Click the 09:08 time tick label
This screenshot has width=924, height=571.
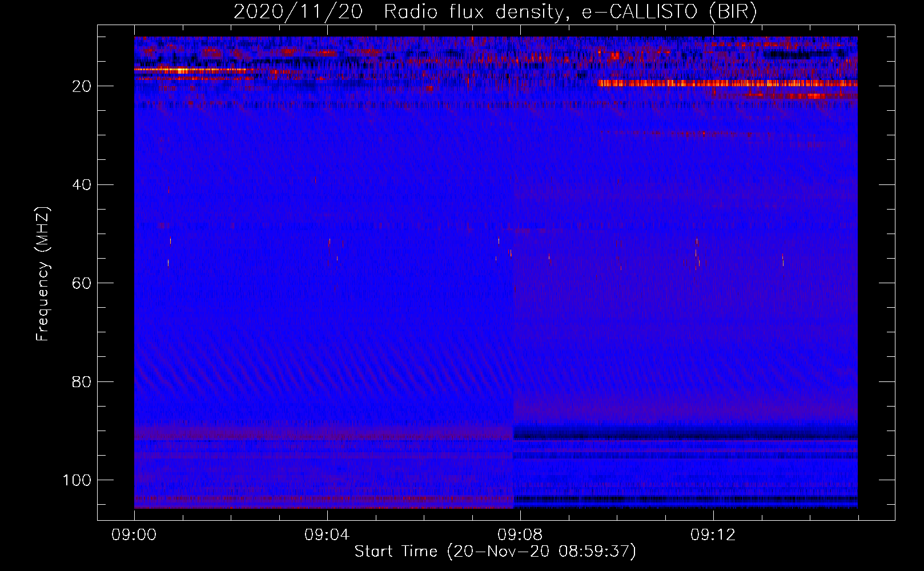(520, 535)
